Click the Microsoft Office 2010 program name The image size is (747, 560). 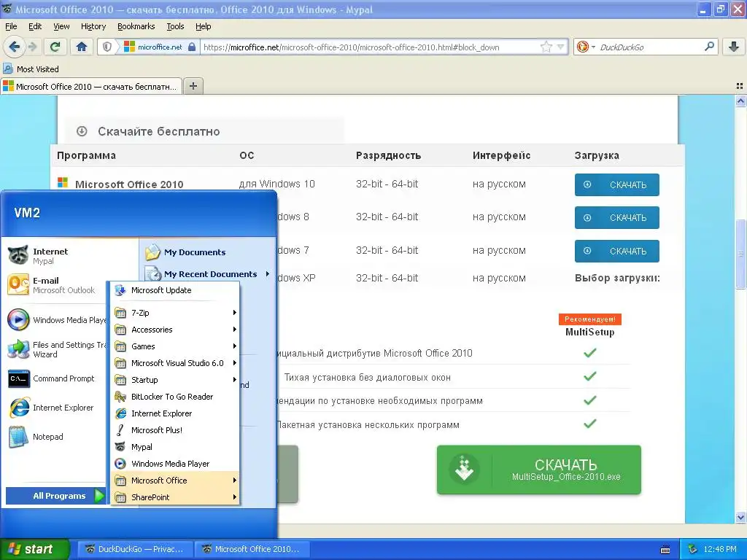click(129, 184)
